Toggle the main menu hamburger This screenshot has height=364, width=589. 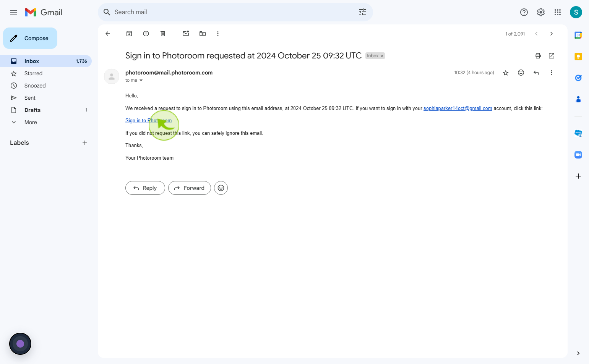point(14,12)
